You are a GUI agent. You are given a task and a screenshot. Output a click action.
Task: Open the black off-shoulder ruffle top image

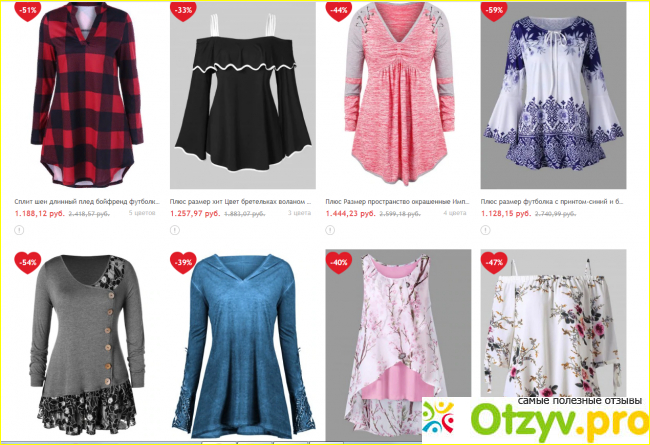pyautogui.click(x=243, y=95)
